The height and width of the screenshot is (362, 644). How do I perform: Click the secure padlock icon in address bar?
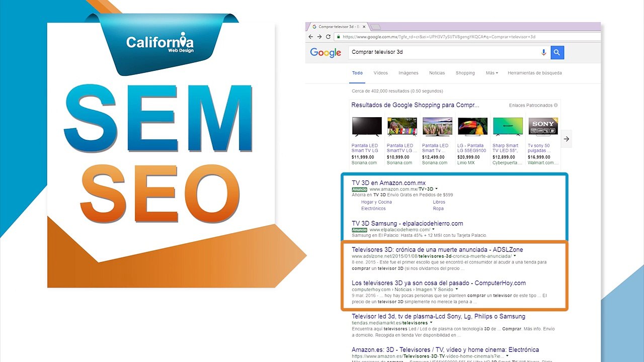pyautogui.click(x=339, y=37)
